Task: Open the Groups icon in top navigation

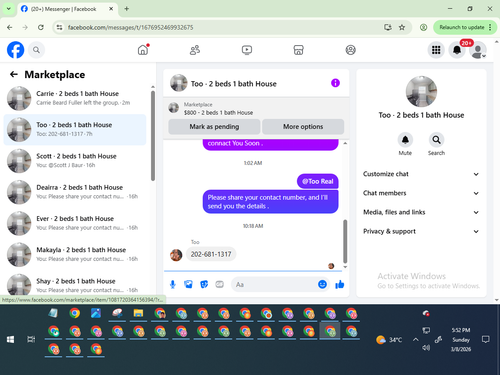Action: coord(350,50)
